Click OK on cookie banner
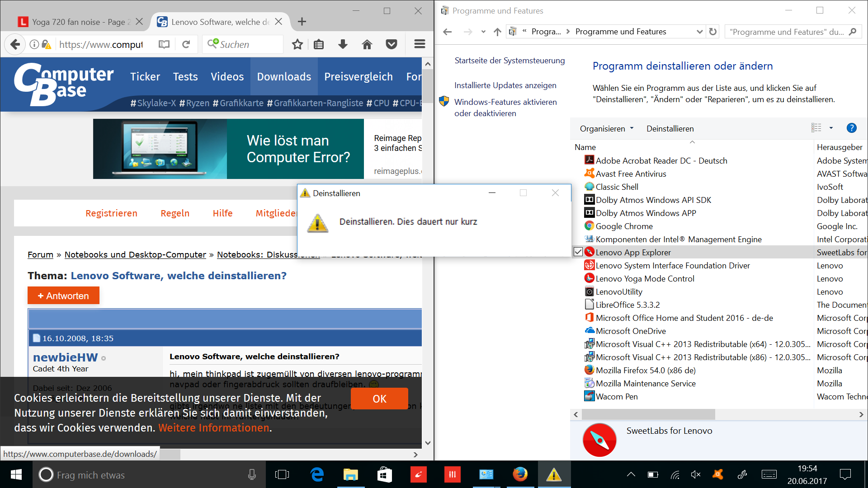 pos(379,399)
